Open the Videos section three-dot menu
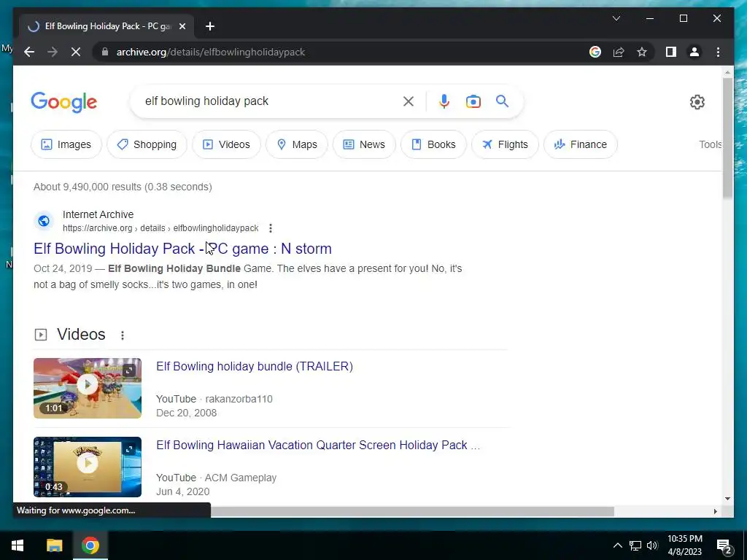Image resolution: width=747 pixels, height=560 pixels. click(123, 335)
